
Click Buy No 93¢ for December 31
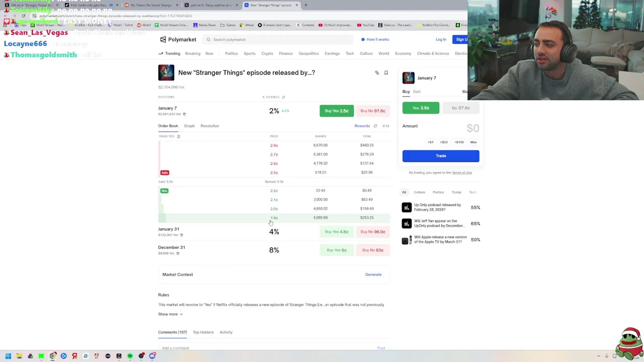coord(373,250)
